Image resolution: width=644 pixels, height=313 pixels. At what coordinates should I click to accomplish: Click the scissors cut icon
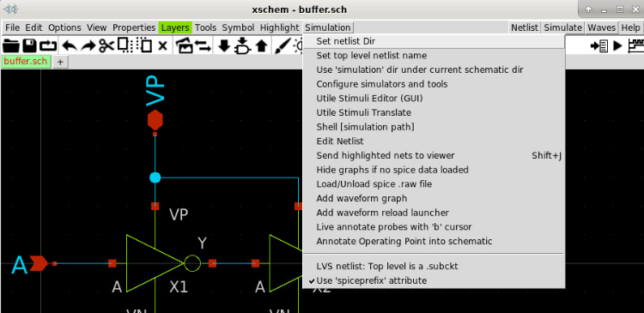coord(106,45)
